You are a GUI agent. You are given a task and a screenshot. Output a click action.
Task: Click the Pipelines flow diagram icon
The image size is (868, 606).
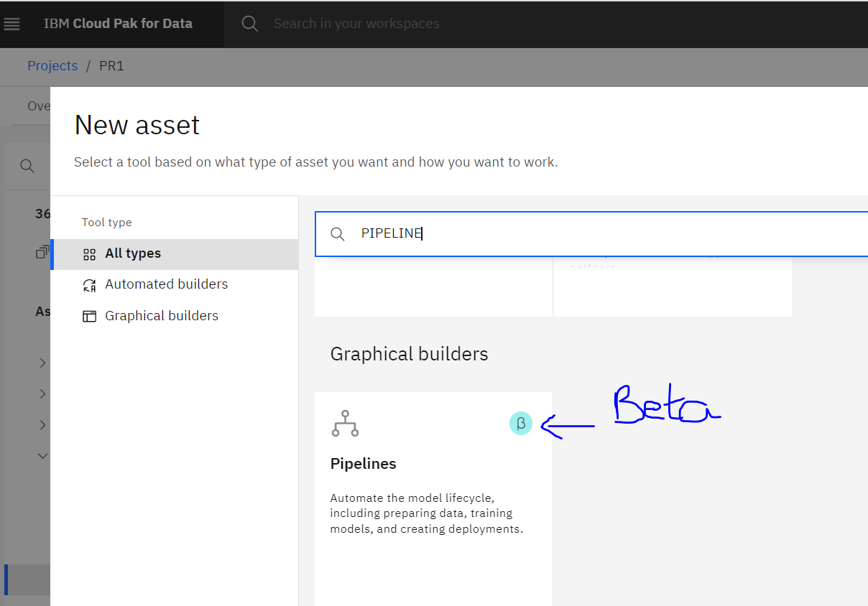[345, 424]
